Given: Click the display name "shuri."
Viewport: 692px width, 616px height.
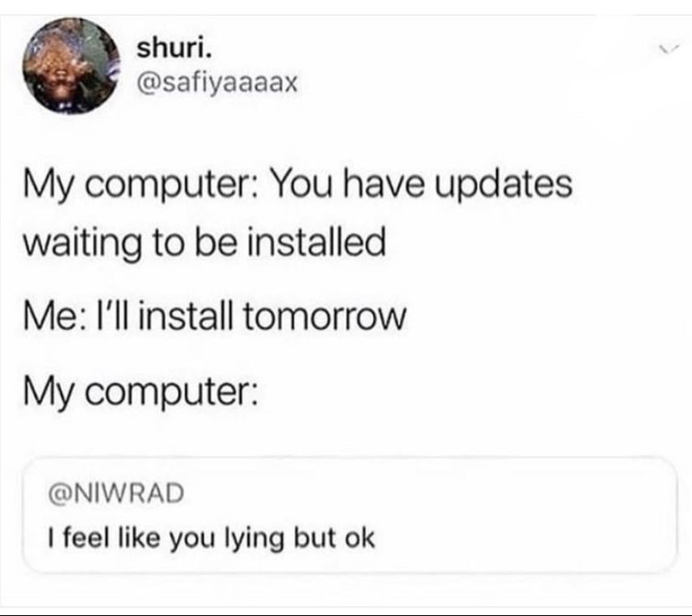Looking at the screenshot, I should [175, 48].
